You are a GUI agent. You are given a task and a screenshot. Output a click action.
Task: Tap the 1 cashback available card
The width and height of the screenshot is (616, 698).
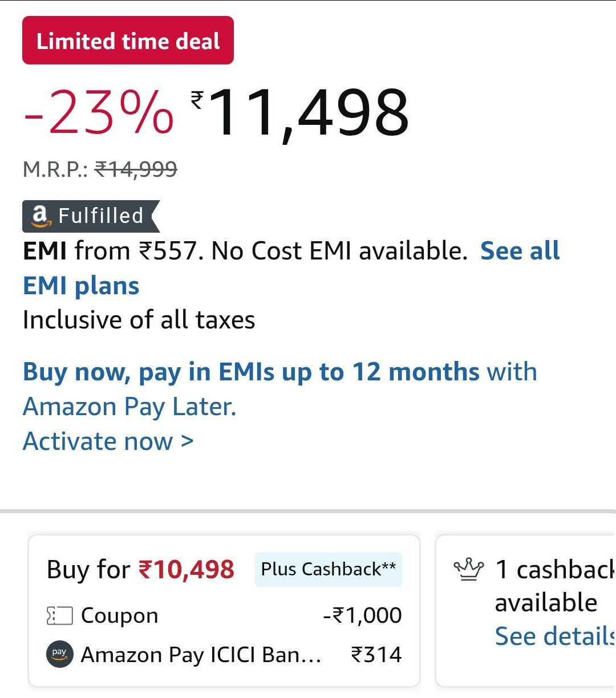(526, 611)
